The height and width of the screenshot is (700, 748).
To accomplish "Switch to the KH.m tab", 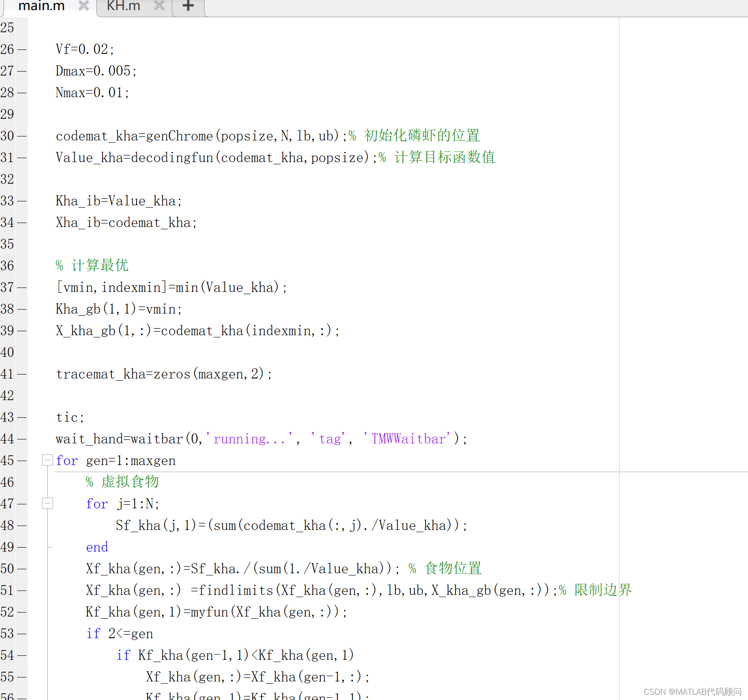I will point(123,6).
